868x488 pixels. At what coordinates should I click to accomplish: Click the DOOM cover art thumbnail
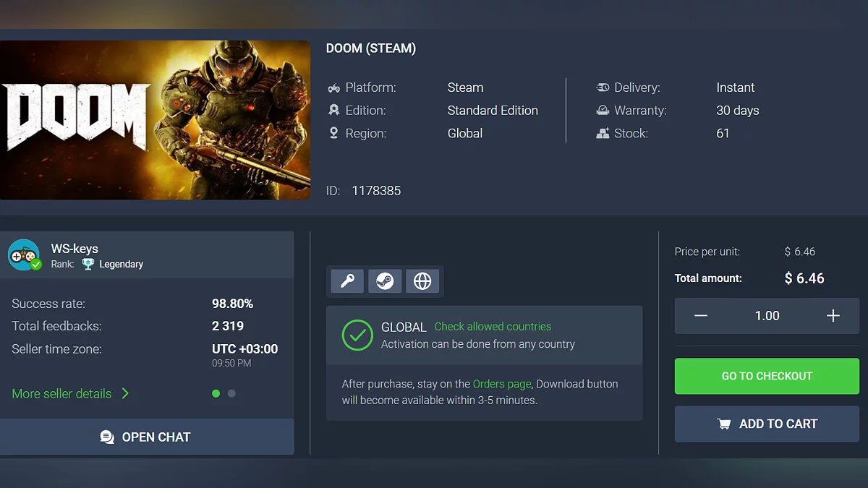click(155, 120)
